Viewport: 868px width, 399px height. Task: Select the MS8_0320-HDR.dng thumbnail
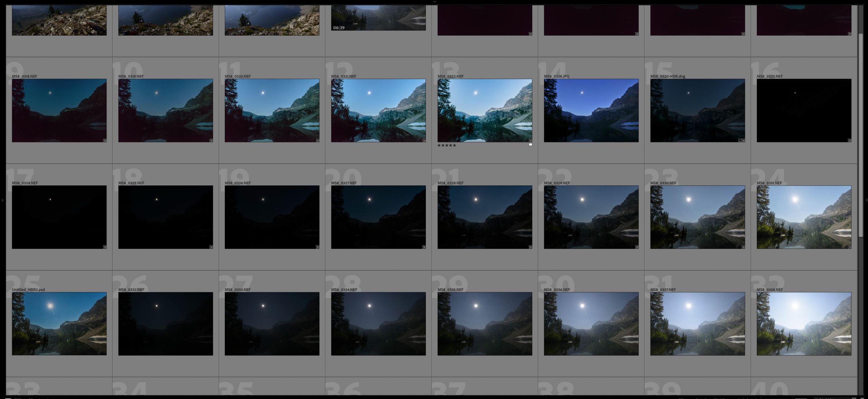point(698,111)
